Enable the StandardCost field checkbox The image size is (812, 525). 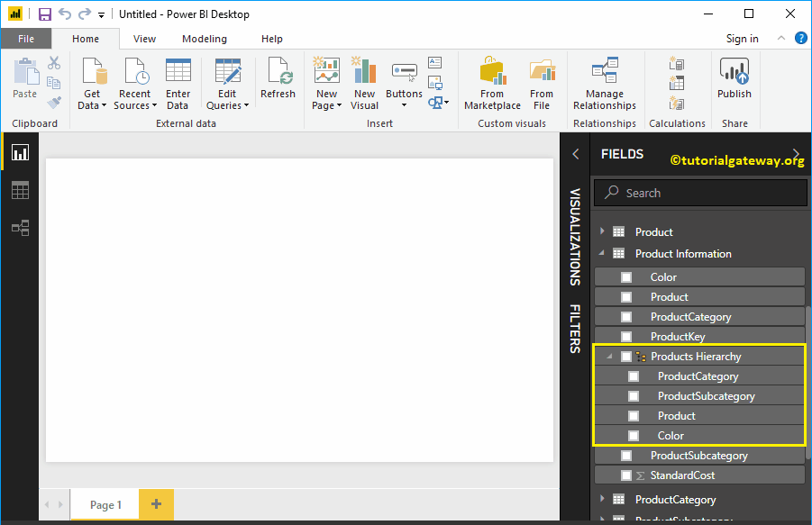pos(626,475)
